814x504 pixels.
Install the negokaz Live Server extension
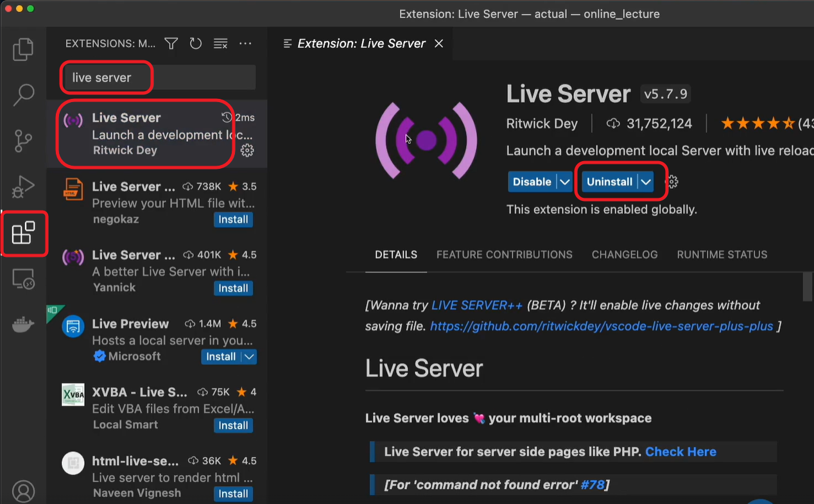[x=233, y=220]
